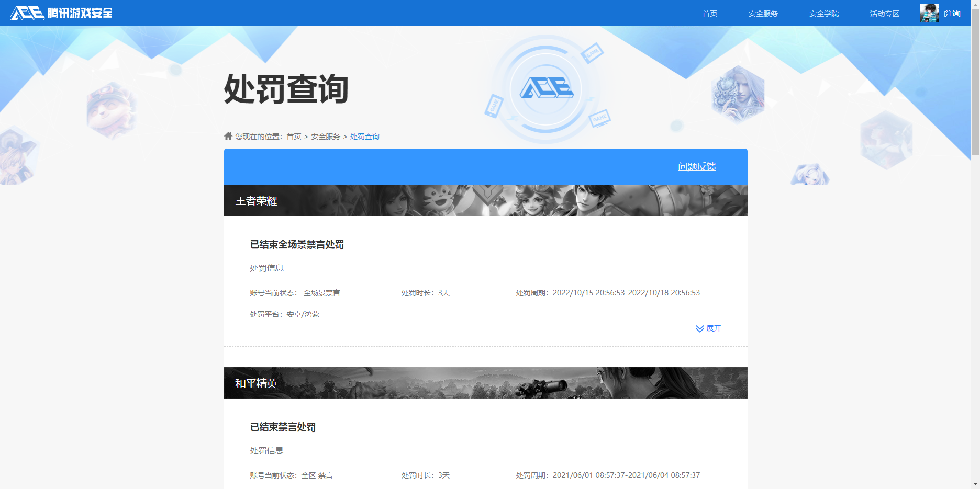This screenshot has width=980, height=489.
Task: Click the 账号当前状态: 全场景禁言 text
Action: click(x=295, y=293)
